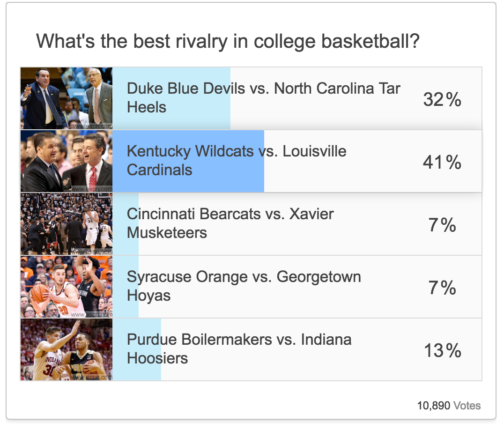504x430 pixels.
Task: Click the Syracuse vs. Georgetown game thumbnail
Action: tap(66, 287)
